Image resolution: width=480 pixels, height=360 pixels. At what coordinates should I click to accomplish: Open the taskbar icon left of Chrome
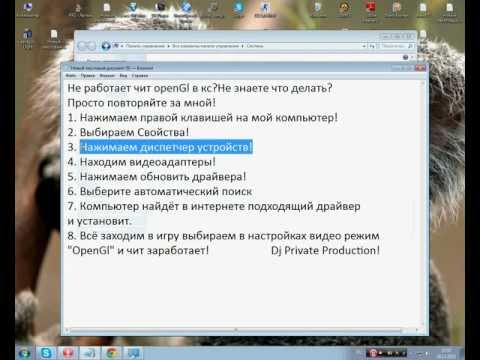90,353
